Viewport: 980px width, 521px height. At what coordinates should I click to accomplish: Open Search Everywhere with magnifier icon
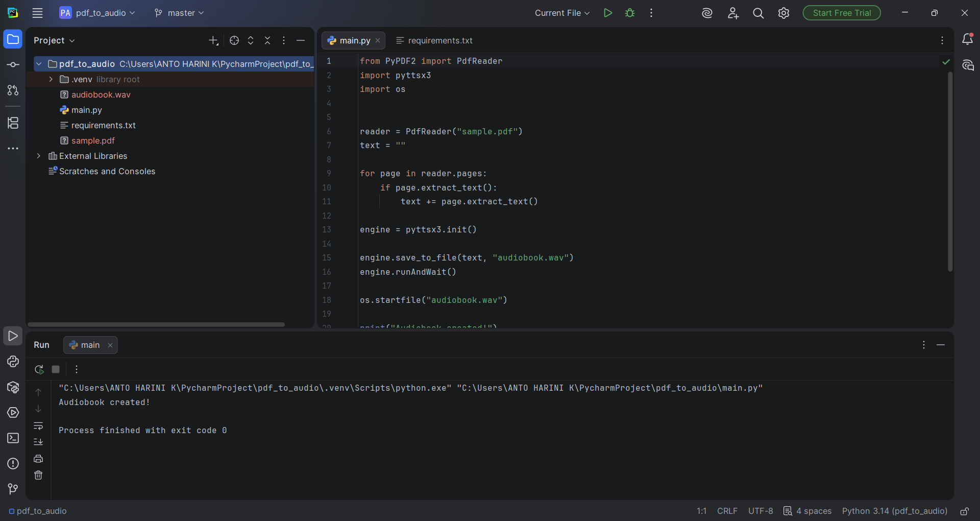[758, 13]
